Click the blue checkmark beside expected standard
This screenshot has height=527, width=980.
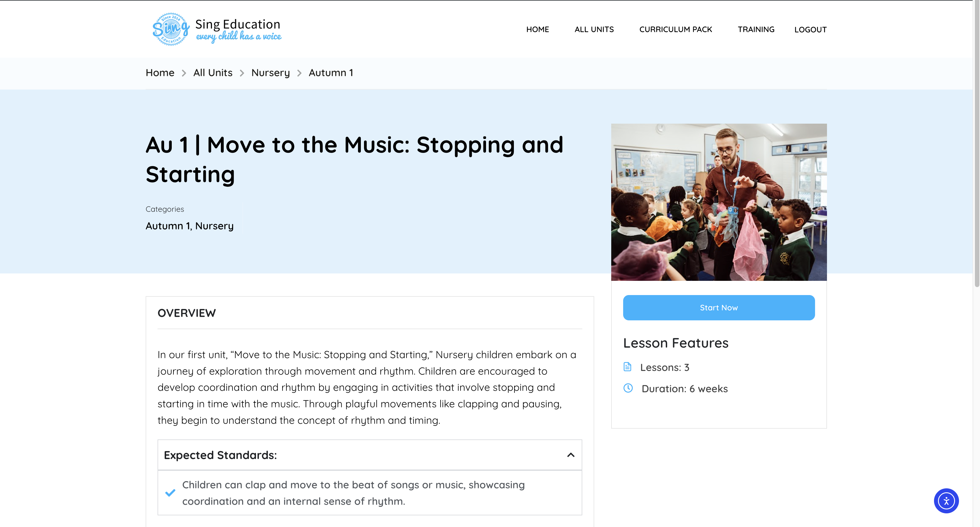tap(170, 493)
